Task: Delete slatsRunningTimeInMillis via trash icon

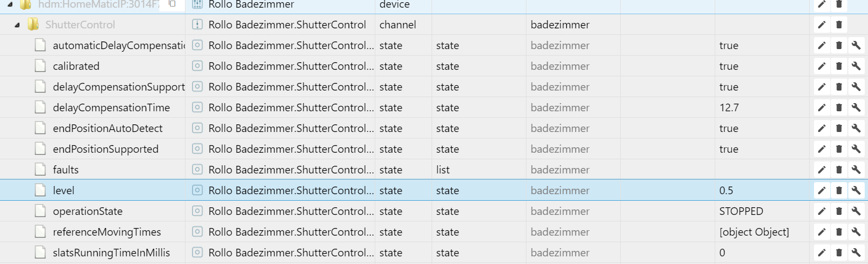Action: [x=839, y=253]
